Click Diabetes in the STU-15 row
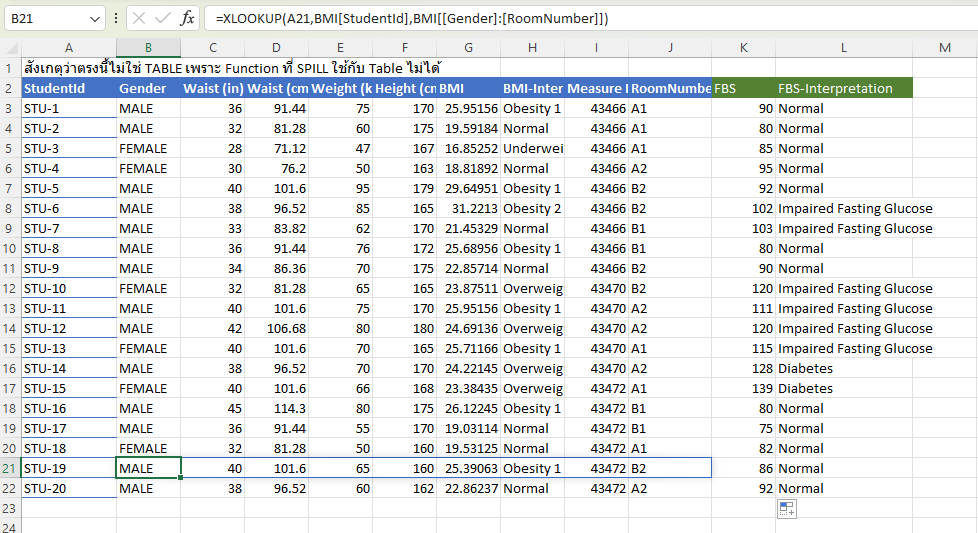 (x=844, y=388)
